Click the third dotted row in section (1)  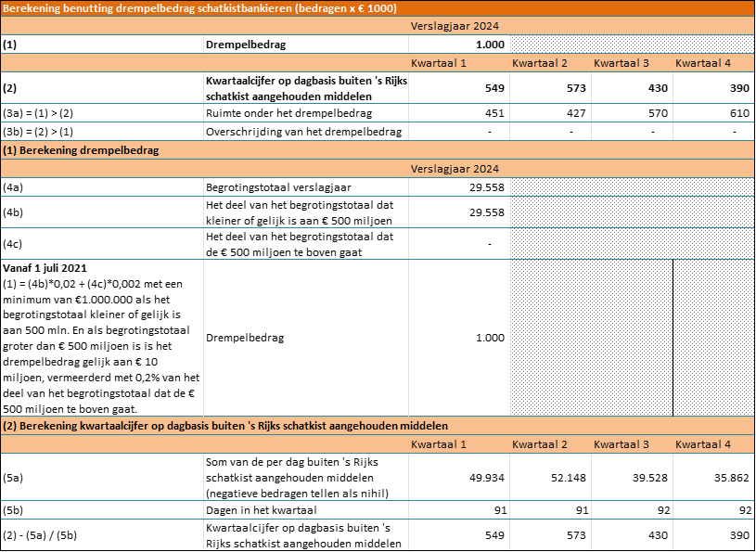point(631,243)
